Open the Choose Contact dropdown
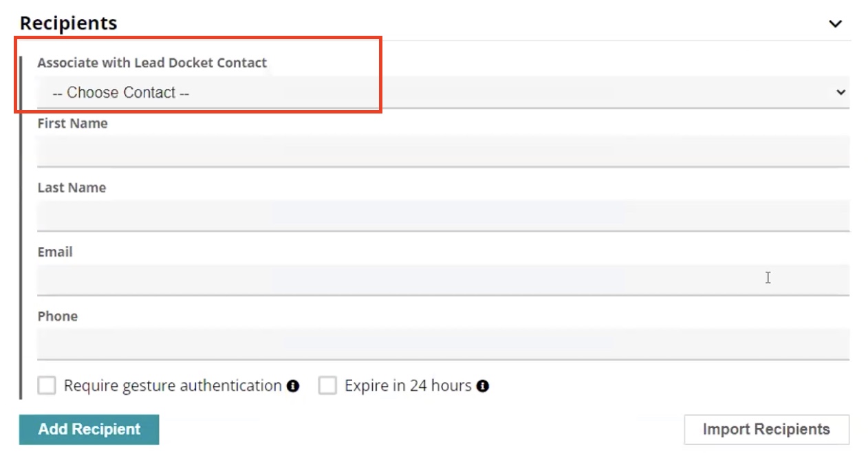Screen dimensions: 868x454 443,92
